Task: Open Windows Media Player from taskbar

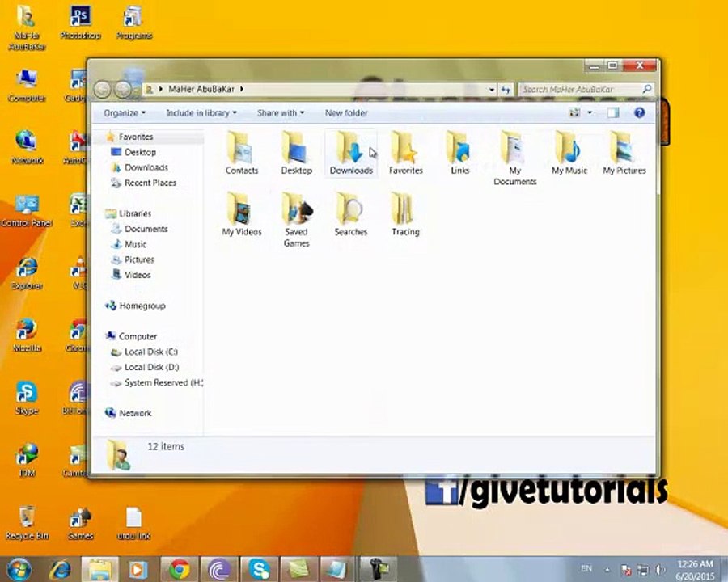Action: [138, 569]
